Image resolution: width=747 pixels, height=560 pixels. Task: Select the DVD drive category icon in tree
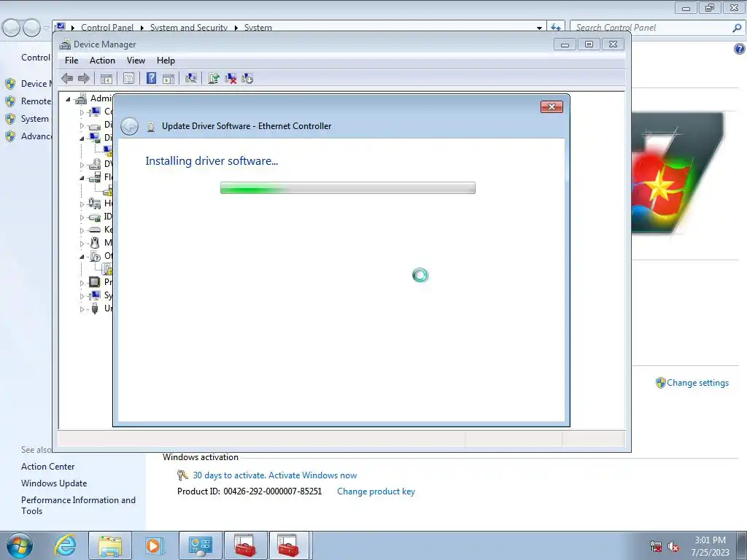[x=95, y=164]
